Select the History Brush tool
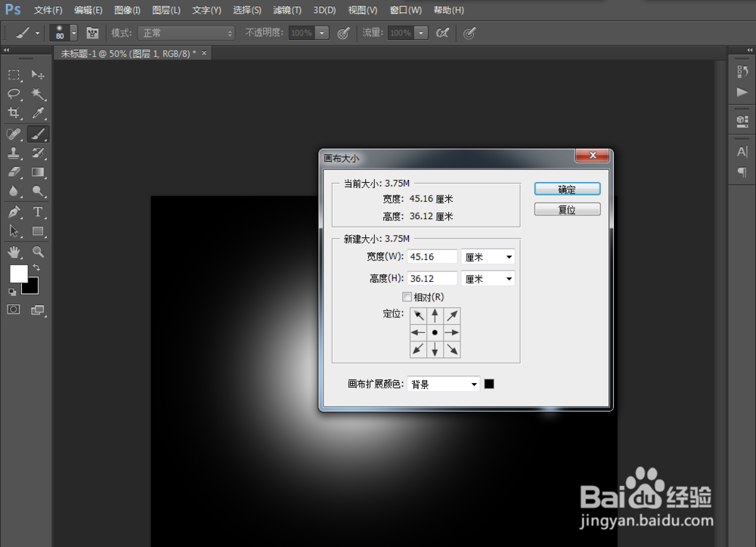The image size is (756, 547). click(x=38, y=153)
